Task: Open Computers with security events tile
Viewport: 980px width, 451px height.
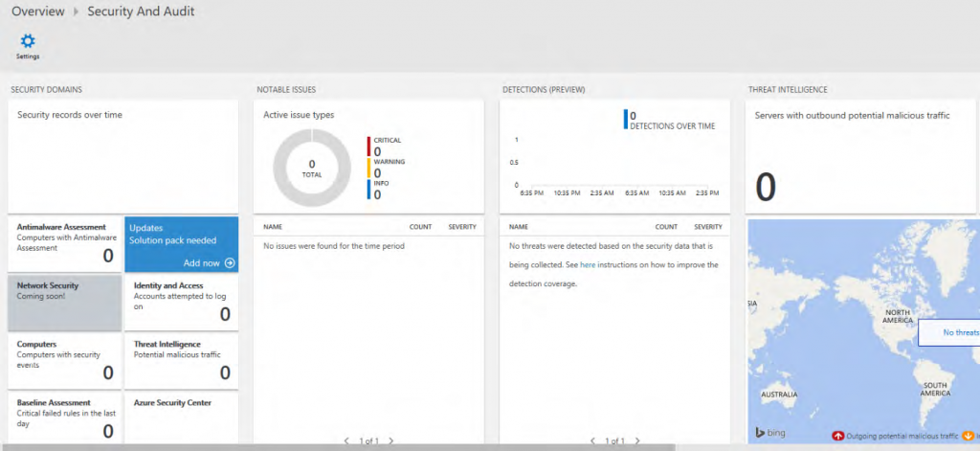Action: click(x=64, y=360)
